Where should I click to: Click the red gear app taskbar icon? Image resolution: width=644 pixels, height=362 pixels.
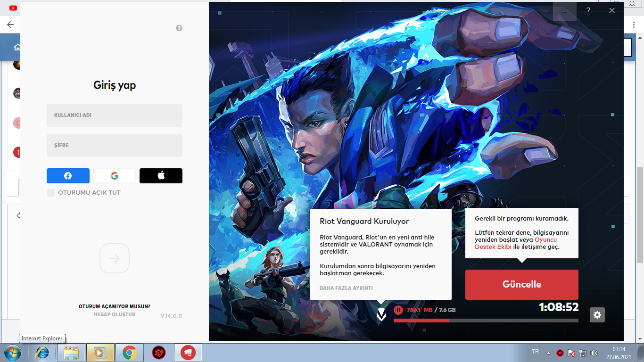pos(159,353)
